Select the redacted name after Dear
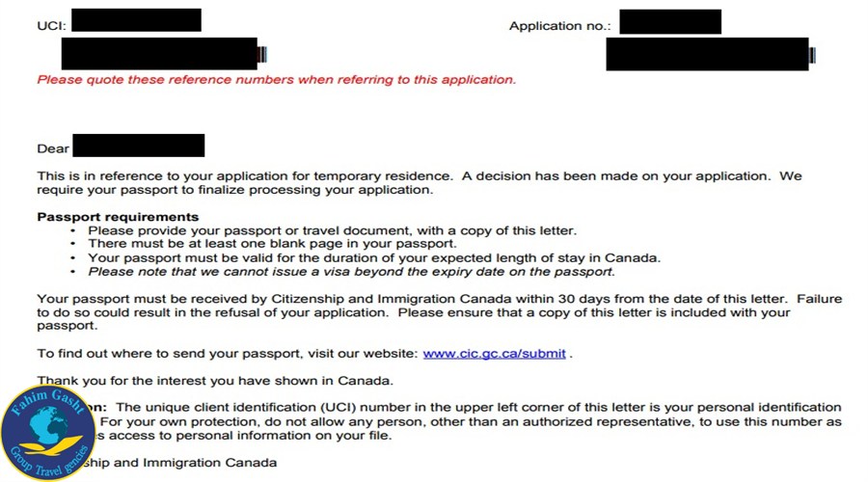Viewport: 868px width, 482px height. pos(139,147)
